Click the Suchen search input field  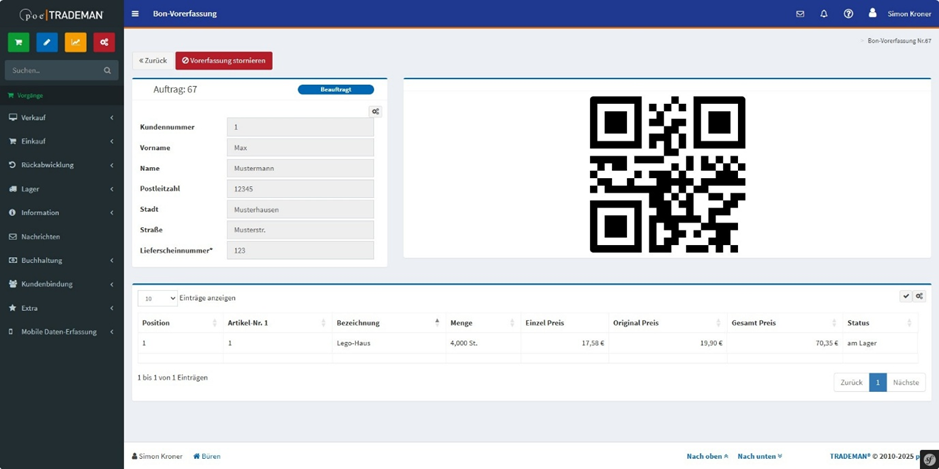click(54, 70)
